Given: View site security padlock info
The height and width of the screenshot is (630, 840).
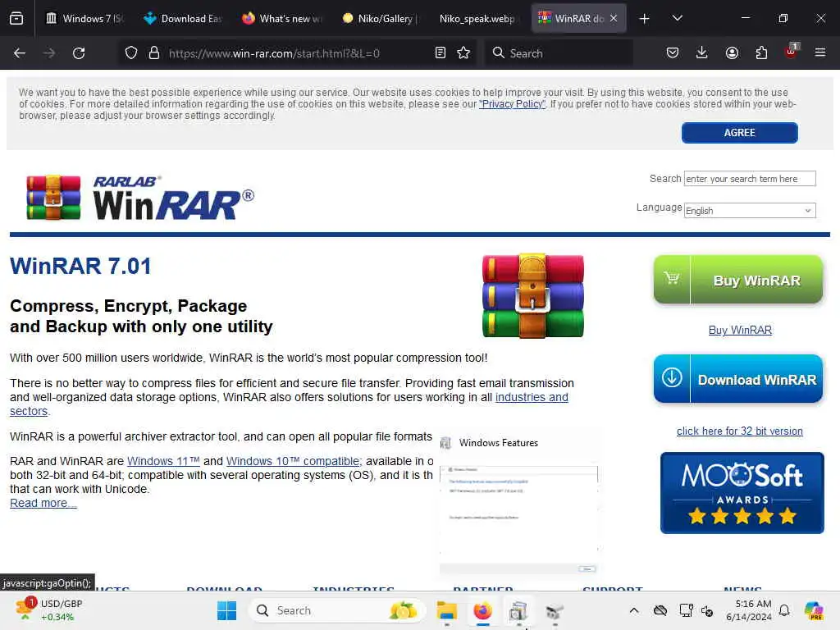Looking at the screenshot, I should pyautogui.click(x=154, y=53).
